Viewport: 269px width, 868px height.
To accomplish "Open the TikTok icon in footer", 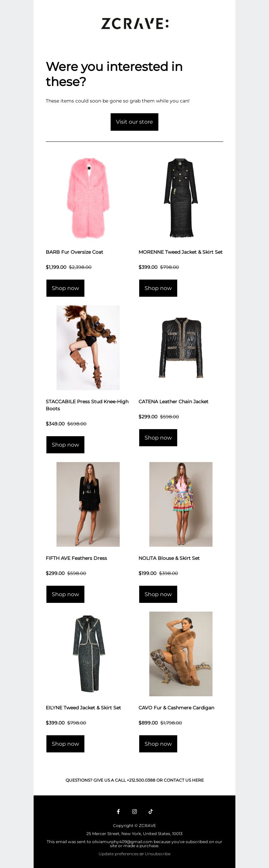I will (x=151, y=812).
